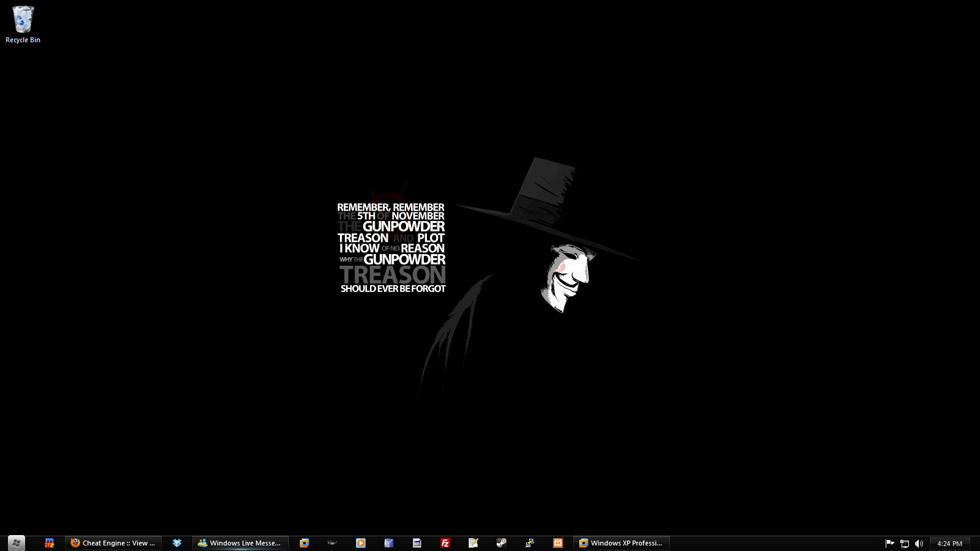Open Dropbox from the taskbar

pos(177,543)
